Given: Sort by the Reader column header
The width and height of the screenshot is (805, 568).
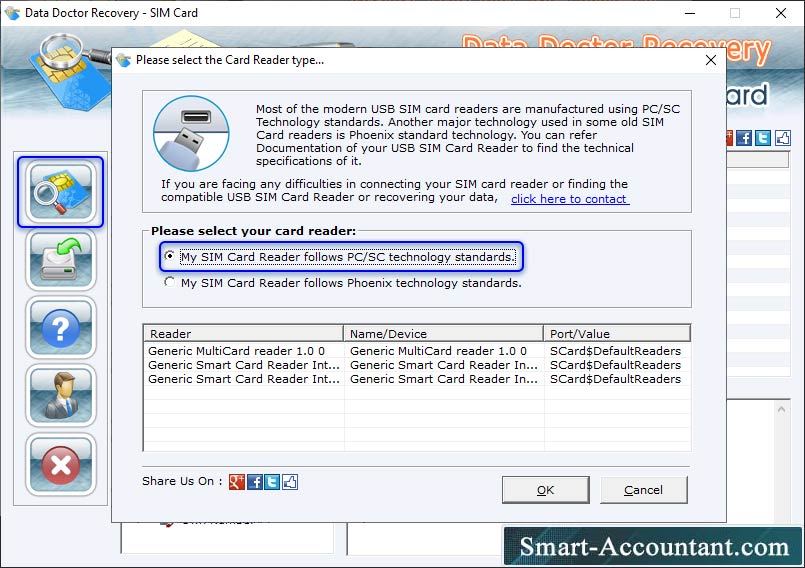Looking at the screenshot, I should (x=243, y=333).
